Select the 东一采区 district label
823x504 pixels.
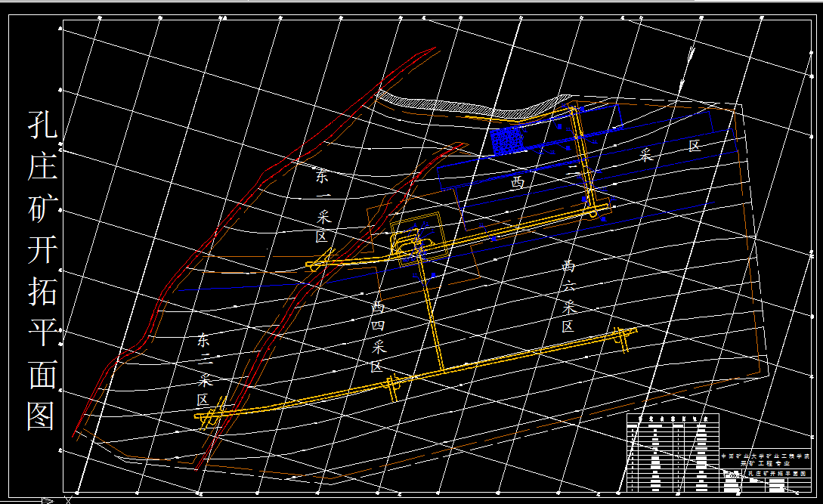[322, 206]
